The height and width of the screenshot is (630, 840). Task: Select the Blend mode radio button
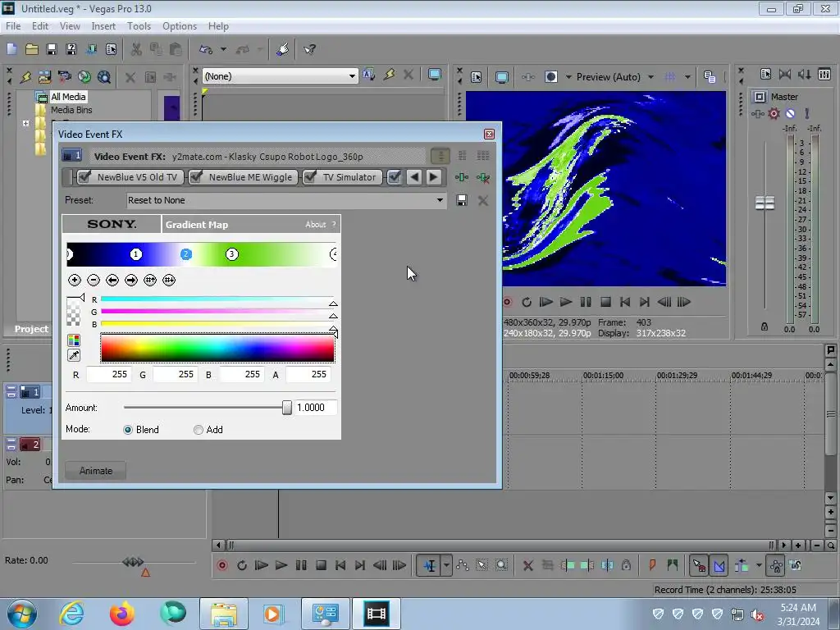pyautogui.click(x=127, y=430)
